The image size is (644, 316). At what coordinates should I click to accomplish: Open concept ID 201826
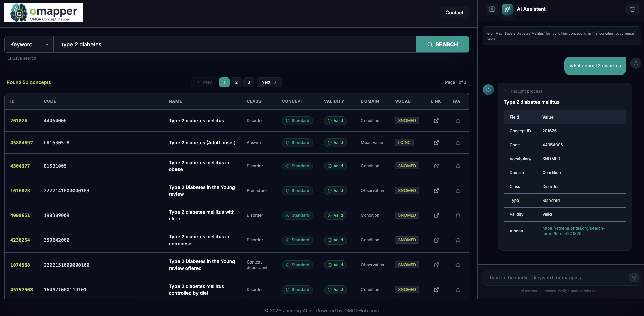pyautogui.click(x=19, y=121)
